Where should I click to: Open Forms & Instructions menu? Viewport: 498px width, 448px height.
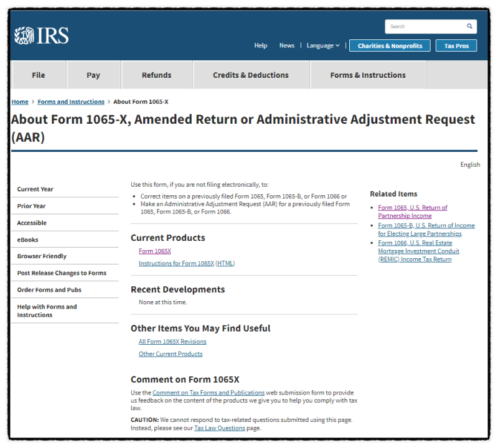(368, 75)
